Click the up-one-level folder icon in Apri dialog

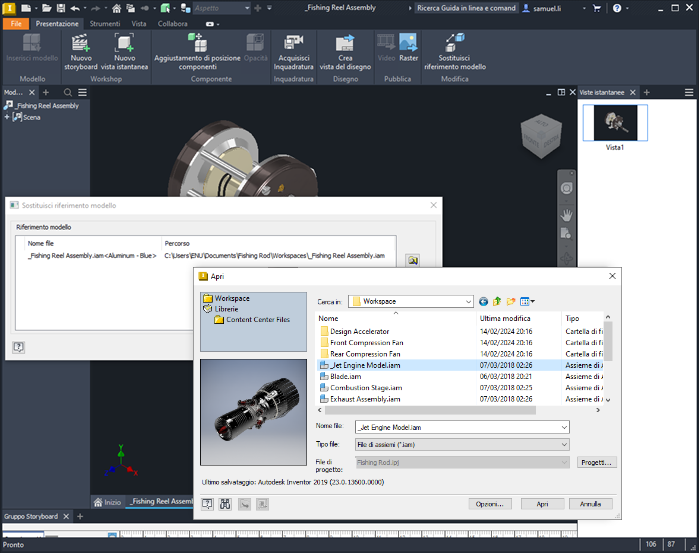point(497,302)
